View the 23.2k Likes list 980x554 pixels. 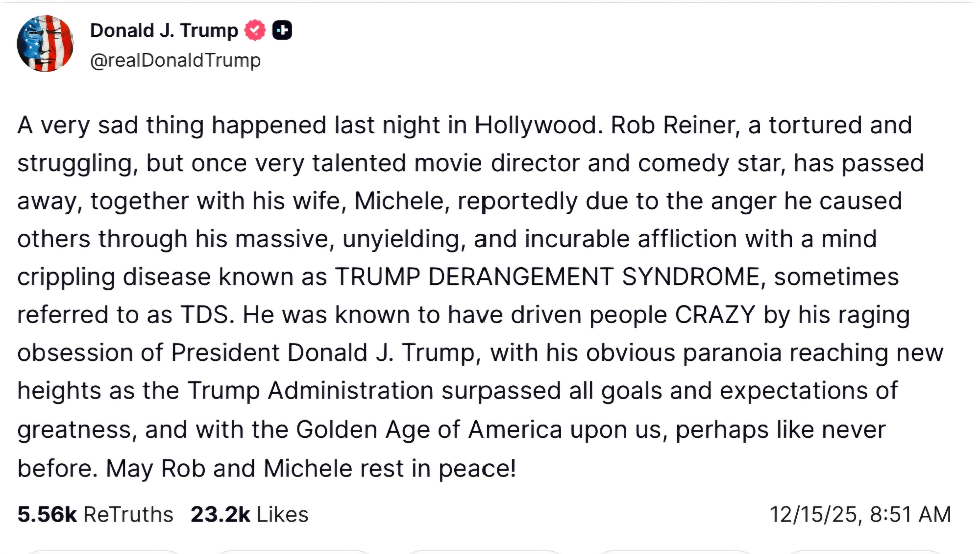(249, 514)
